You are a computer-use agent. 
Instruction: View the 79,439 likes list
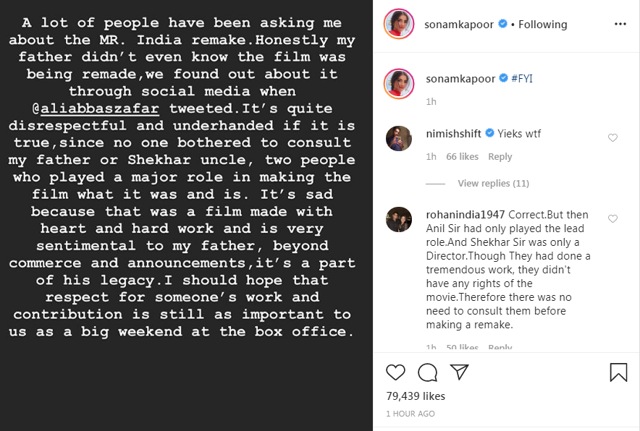(416, 396)
